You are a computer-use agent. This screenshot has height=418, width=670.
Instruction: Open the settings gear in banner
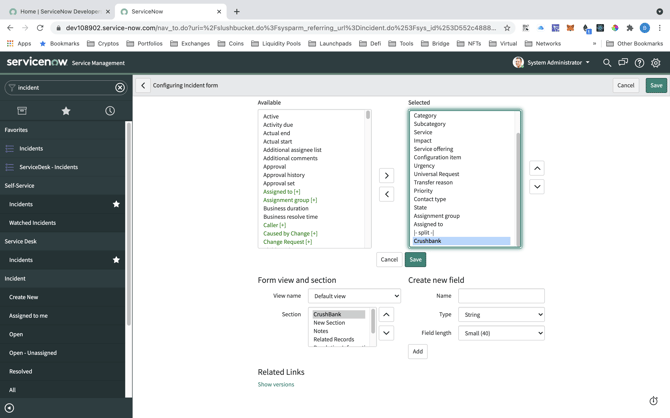(656, 63)
